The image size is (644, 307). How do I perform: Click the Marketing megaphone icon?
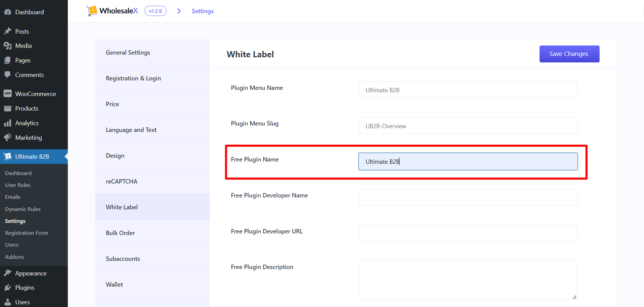click(x=8, y=137)
